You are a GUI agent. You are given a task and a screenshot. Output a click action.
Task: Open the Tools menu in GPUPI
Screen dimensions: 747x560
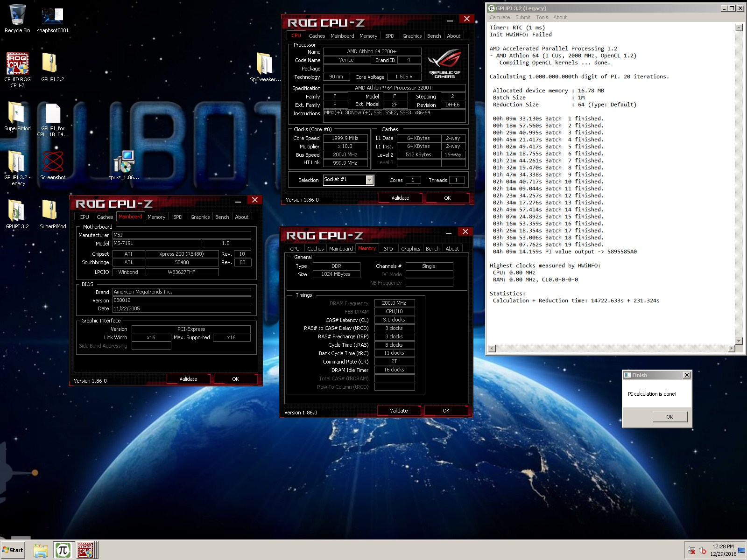click(x=542, y=17)
